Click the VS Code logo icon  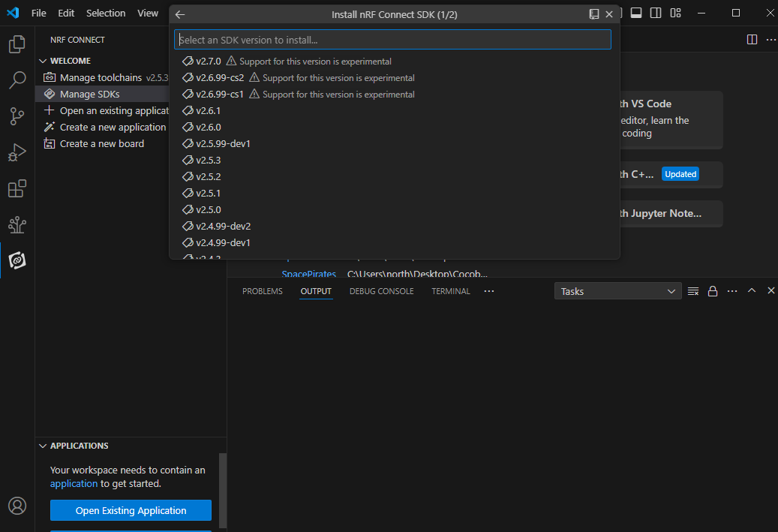click(x=14, y=13)
